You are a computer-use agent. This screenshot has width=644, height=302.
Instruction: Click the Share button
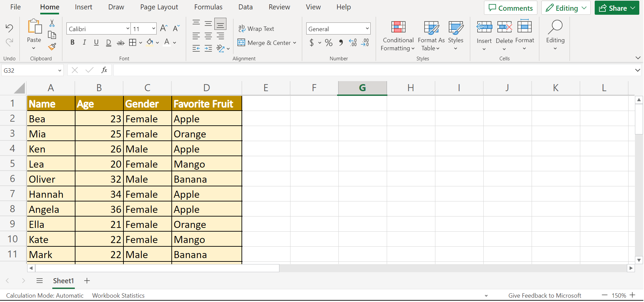pyautogui.click(x=616, y=8)
